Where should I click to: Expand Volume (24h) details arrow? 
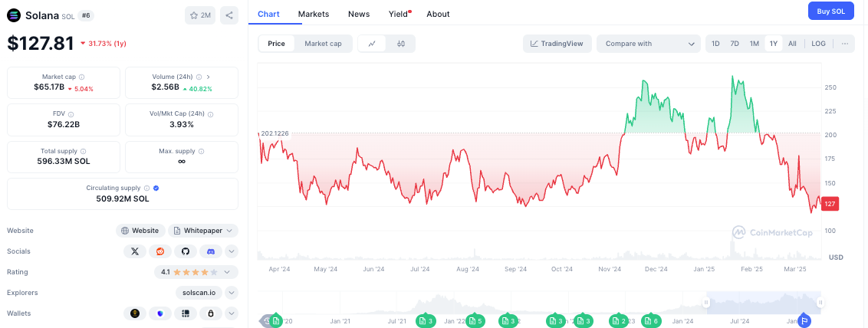(x=208, y=77)
